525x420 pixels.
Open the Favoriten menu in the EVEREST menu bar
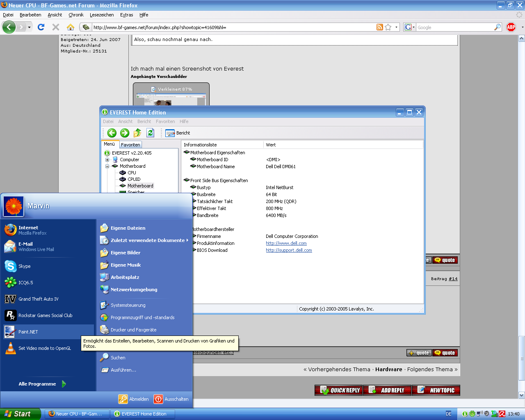(165, 121)
